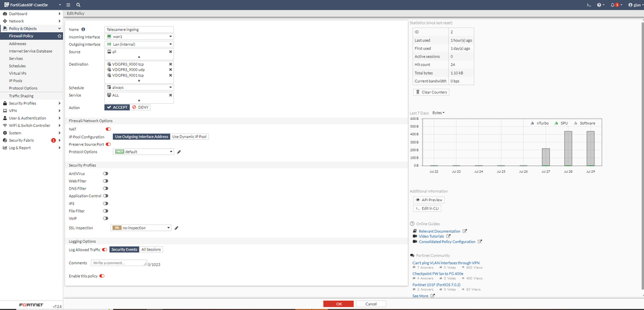Toggle Log Allowed Traffic switch

pyautogui.click(x=104, y=249)
